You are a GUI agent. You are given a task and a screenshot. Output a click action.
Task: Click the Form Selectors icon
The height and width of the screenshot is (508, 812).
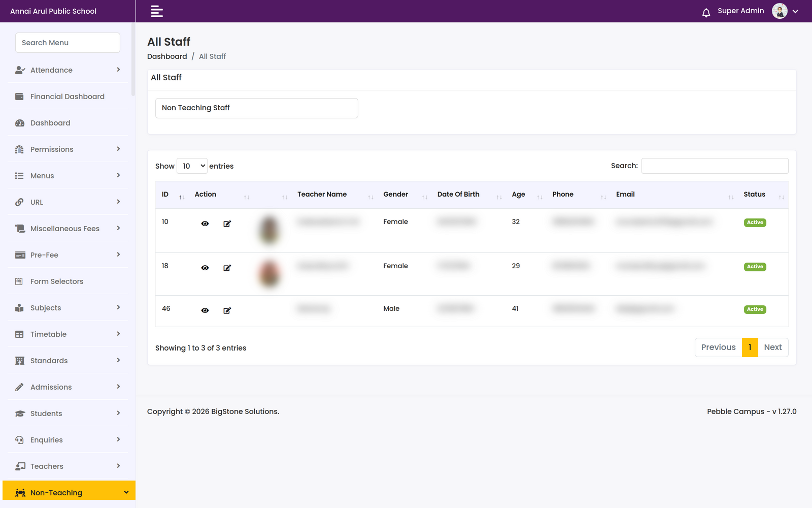19,281
